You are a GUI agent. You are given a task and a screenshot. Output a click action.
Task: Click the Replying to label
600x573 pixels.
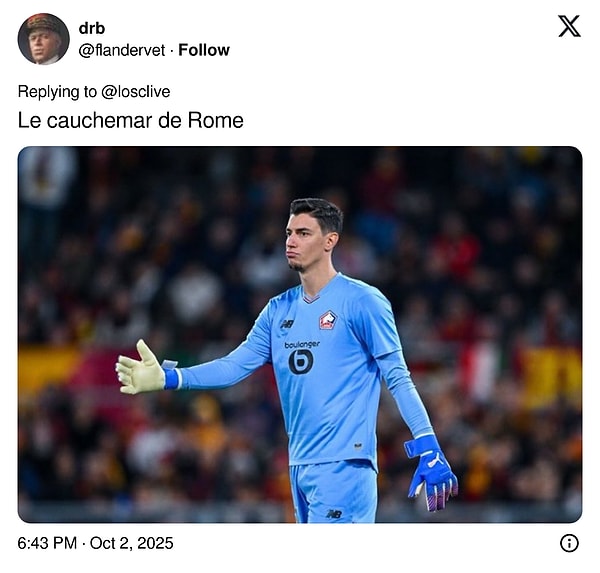(x=57, y=92)
